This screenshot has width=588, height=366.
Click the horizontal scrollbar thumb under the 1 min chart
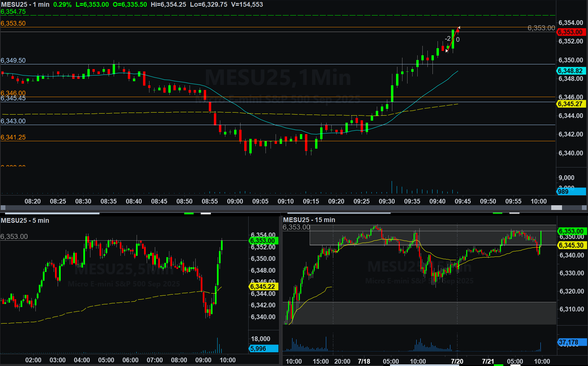pyautogui.click(x=556, y=208)
